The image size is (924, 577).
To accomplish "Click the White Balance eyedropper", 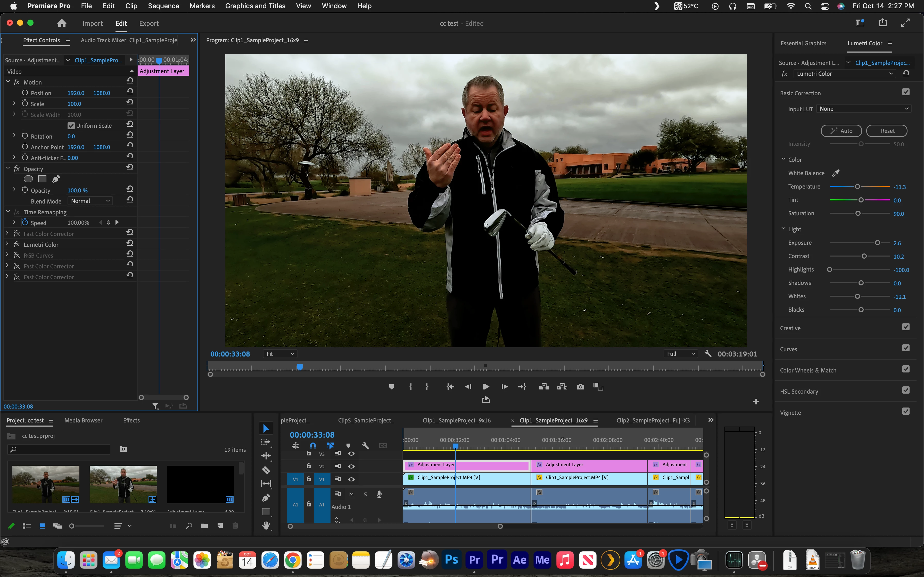I will [x=836, y=173].
